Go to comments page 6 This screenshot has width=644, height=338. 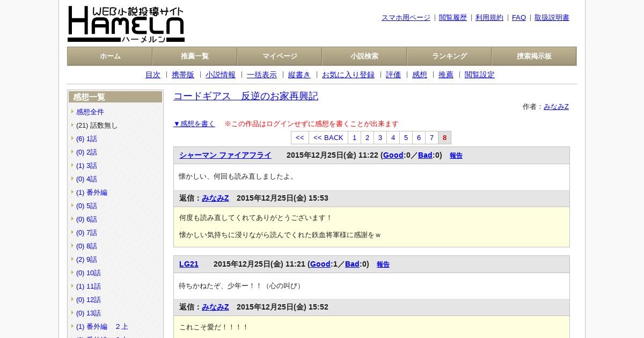419,138
